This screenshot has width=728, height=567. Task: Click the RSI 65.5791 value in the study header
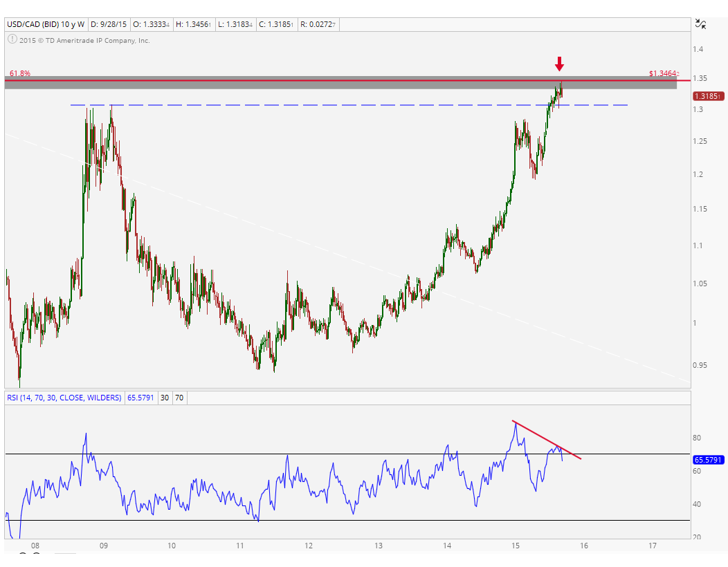(140, 398)
